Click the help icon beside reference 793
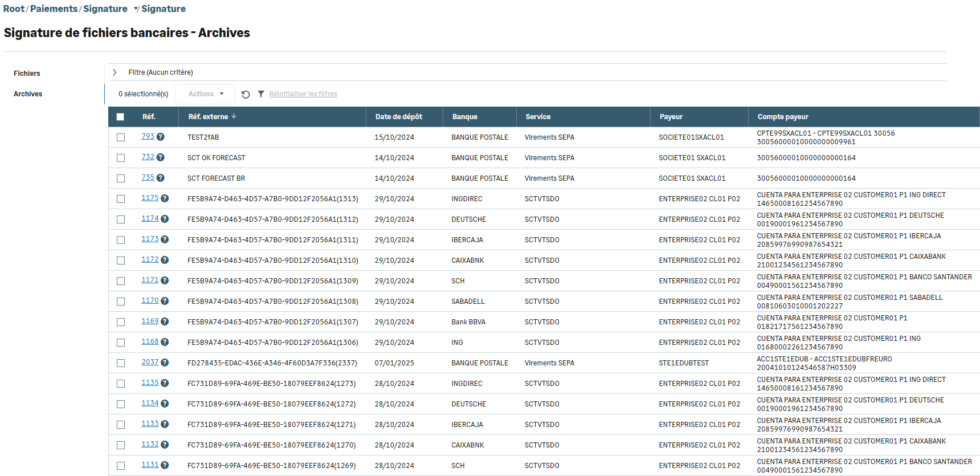Screen dimensions: 980x476 pyautogui.click(x=161, y=137)
